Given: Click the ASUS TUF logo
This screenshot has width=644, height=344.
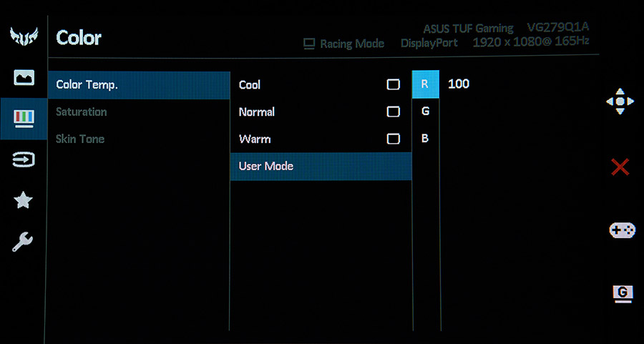Looking at the screenshot, I should 24,36.
